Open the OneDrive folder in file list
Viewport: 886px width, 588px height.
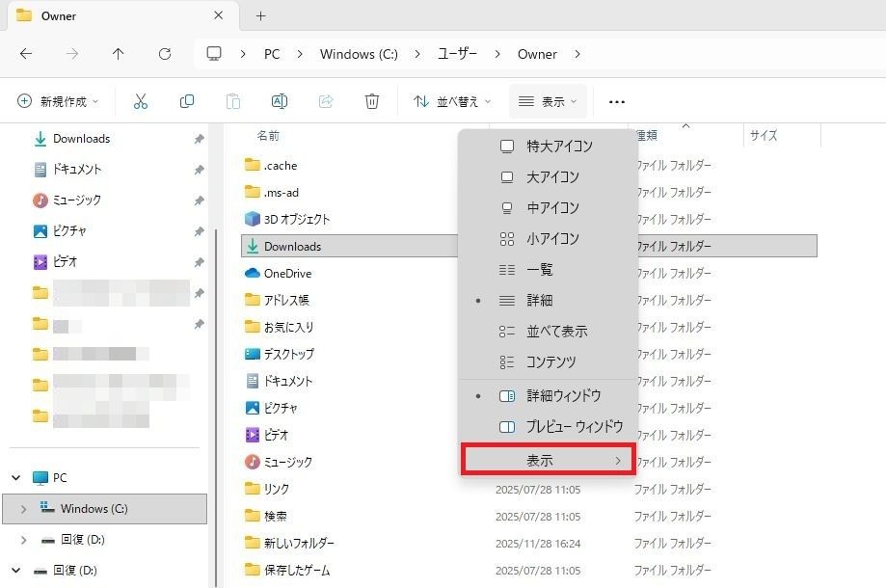tap(287, 274)
